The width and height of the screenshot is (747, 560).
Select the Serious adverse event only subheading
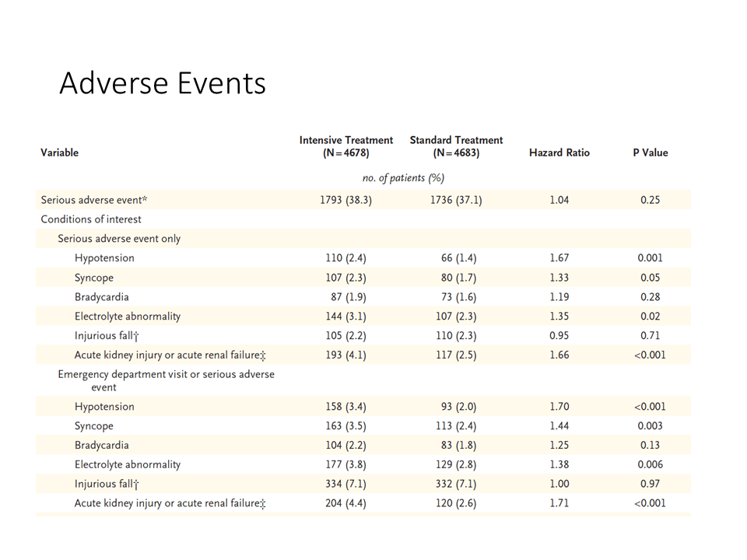click(x=119, y=239)
